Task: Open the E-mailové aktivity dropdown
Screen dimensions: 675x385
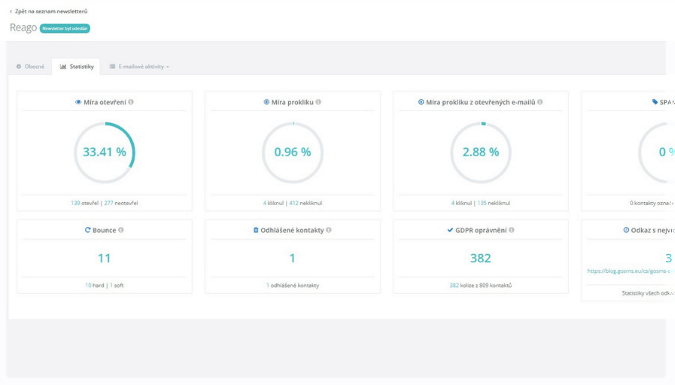Action: pos(139,66)
